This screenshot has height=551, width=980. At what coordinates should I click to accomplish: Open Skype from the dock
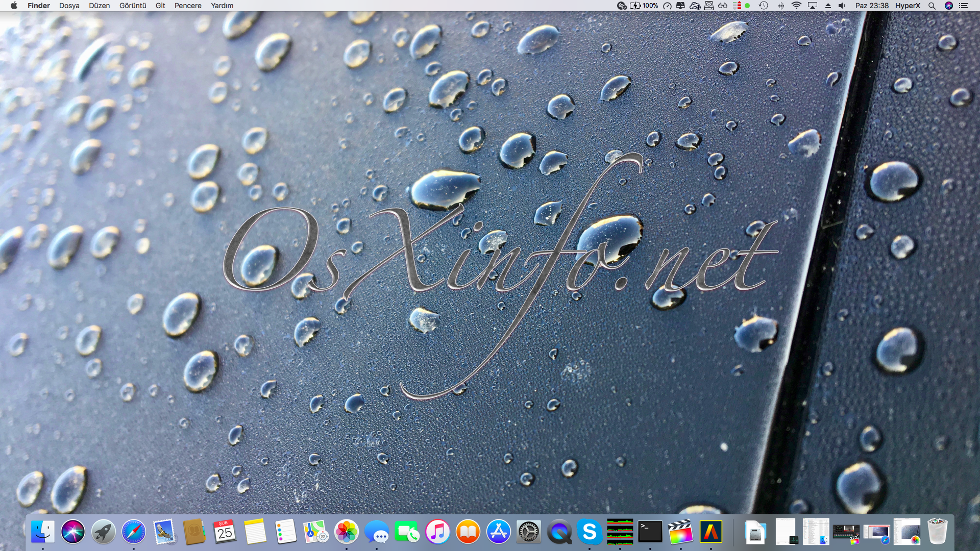[590, 532]
